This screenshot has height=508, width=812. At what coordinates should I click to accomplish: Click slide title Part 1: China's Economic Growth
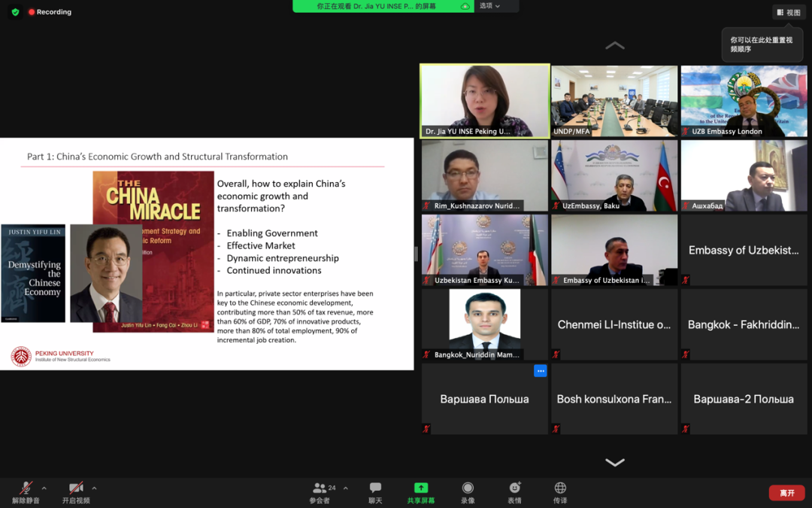[x=157, y=157]
